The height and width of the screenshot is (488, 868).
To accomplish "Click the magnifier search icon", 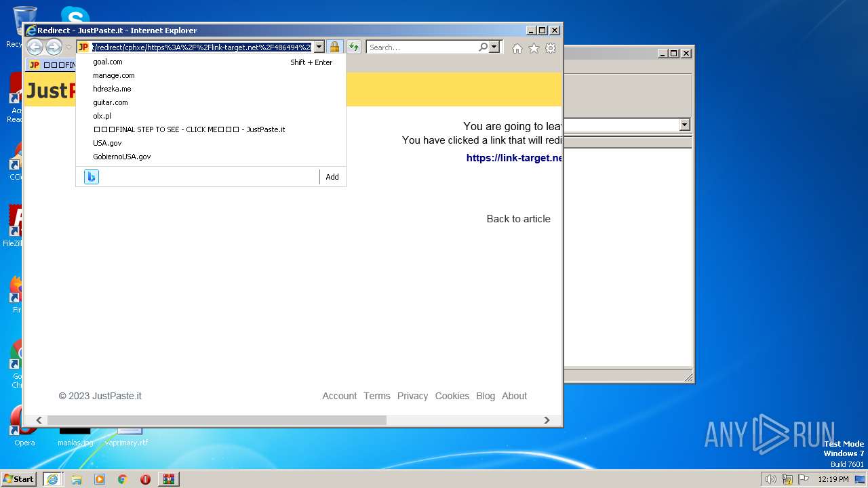I will (483, 47).
